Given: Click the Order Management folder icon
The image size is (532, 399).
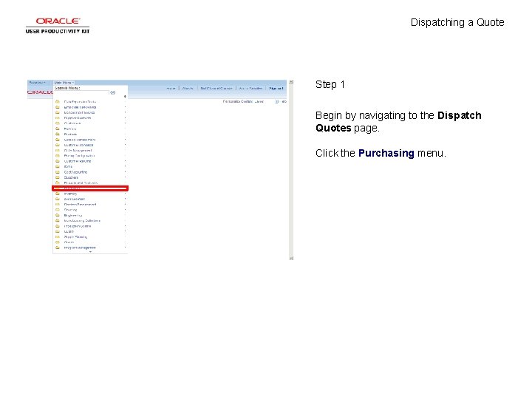Looking at the screenshot, I should (x=58, y=150).
